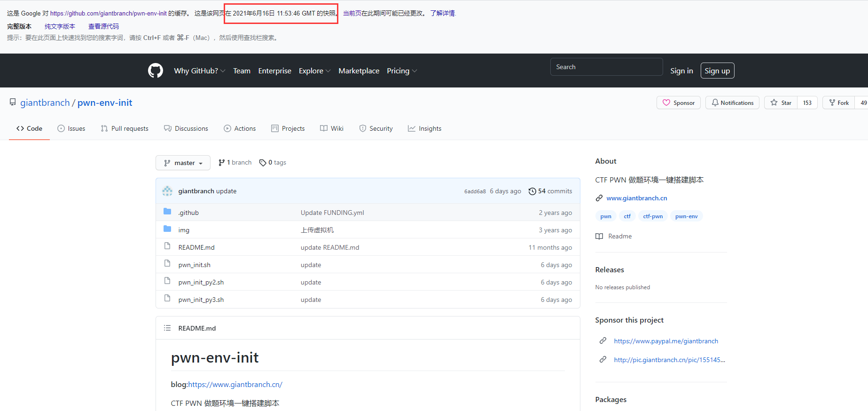The width and height of the screenshot is (868, 411).
Task: Click the tag icon beside 0 tags
Action: click(x=263, y=163)
